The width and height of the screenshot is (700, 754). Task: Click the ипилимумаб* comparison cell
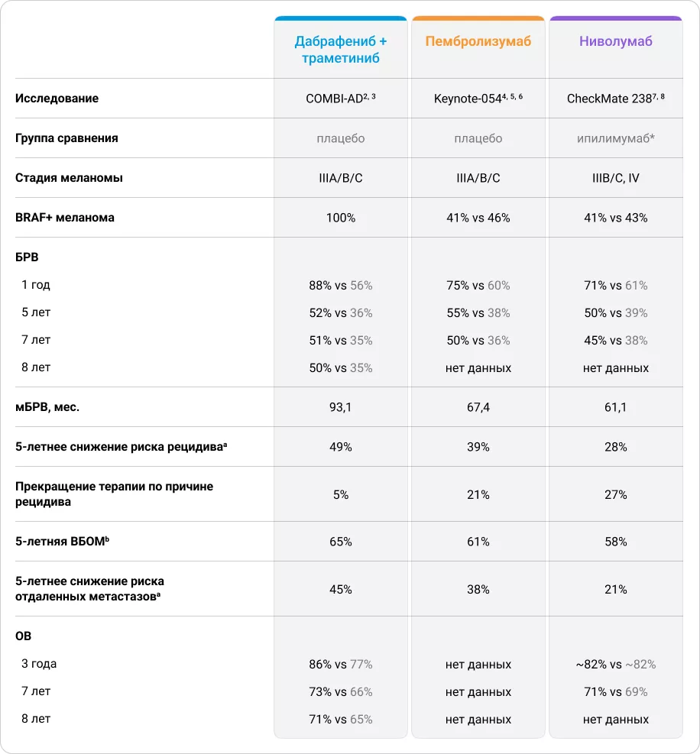coord(616,138)
